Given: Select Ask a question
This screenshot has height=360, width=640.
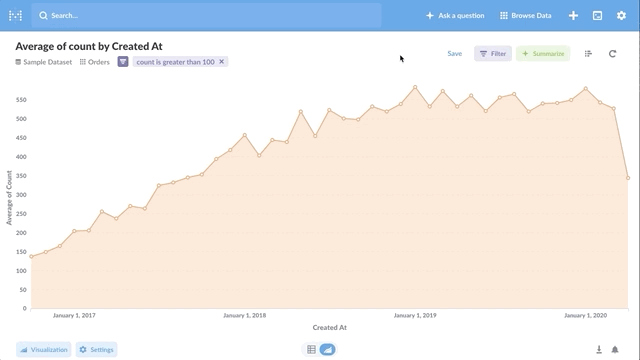Looking at the screenshot, I should [x=455, y=16].
